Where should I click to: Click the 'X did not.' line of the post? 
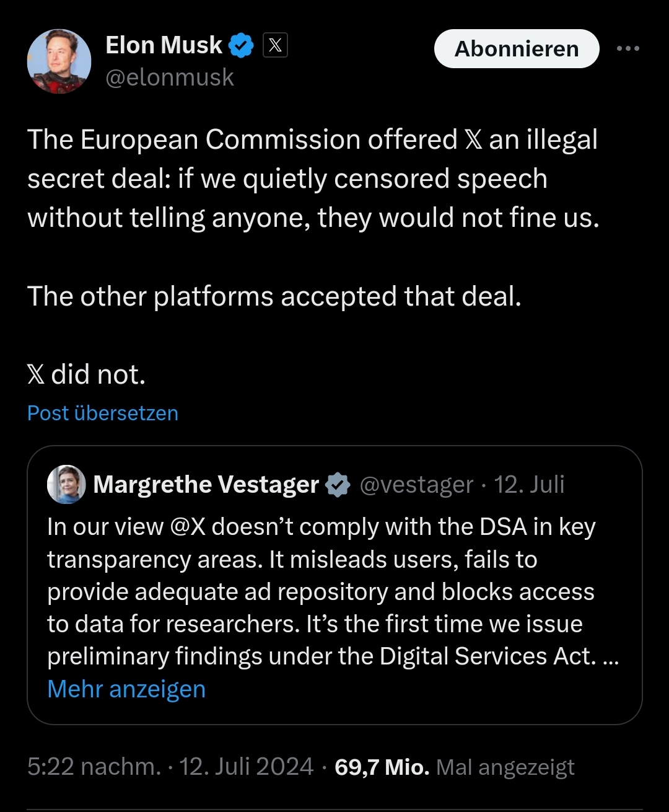(87, 374)
